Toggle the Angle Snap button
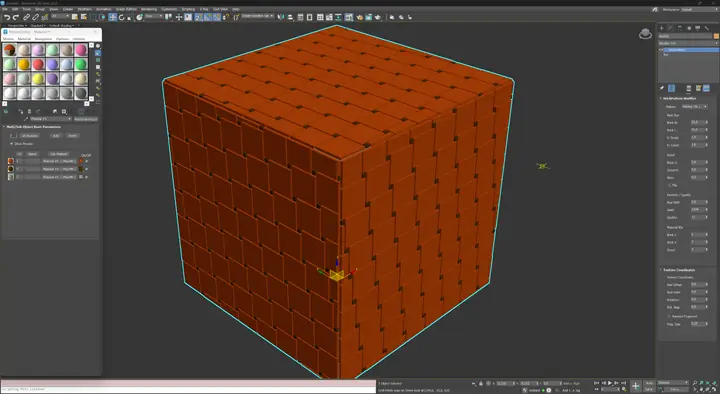Image resolution: width=720 pixels, height=394 pixels. point(208,17)
